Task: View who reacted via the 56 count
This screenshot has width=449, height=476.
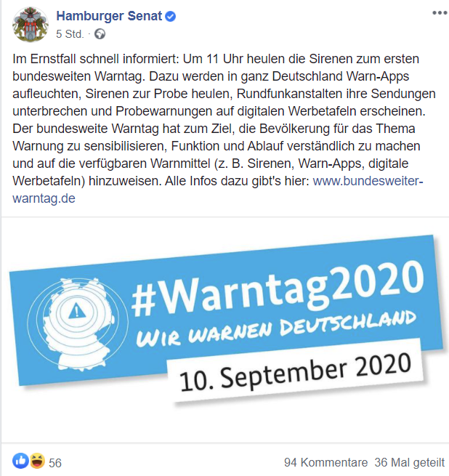Action: (55, 463)
